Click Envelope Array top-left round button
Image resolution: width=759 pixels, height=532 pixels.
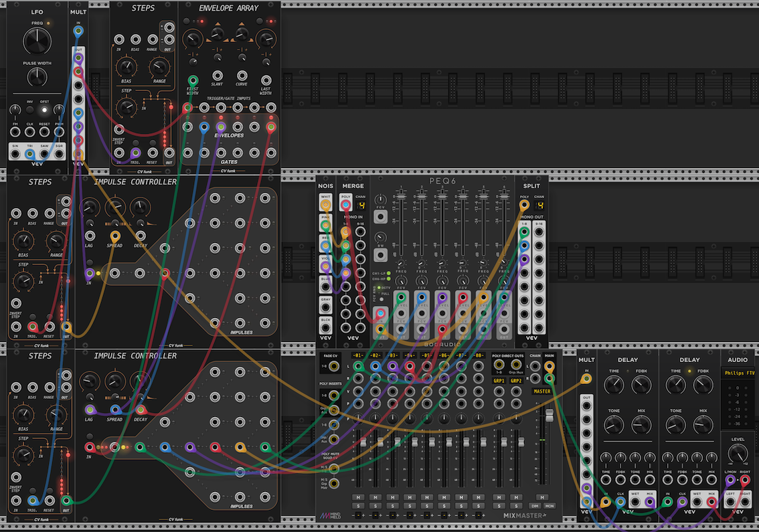click(187, 21)
